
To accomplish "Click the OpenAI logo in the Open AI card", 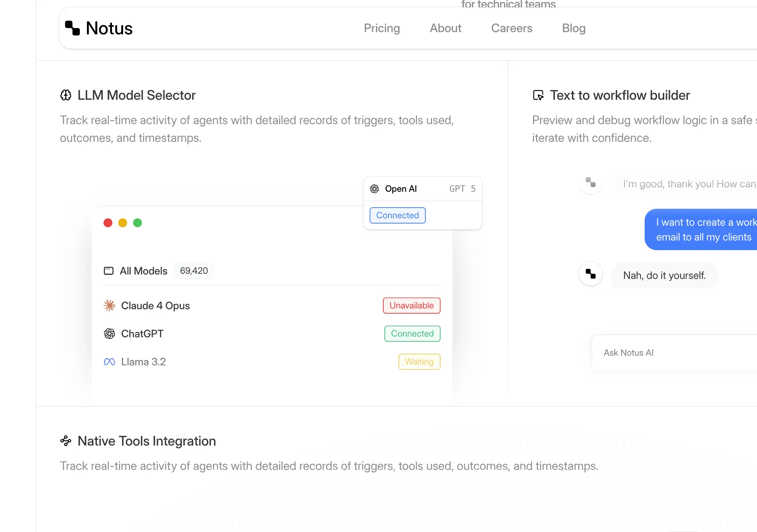I will point(375,189).
